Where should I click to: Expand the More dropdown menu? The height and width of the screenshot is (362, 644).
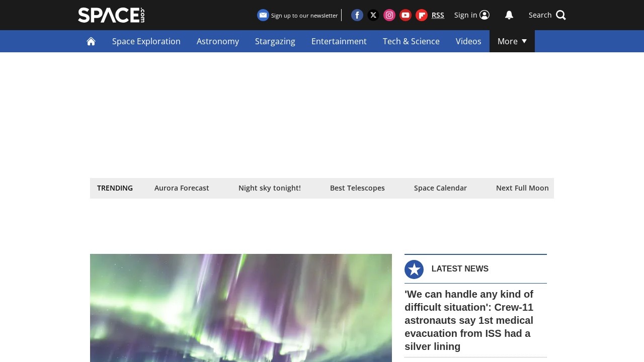coord(512,41)
